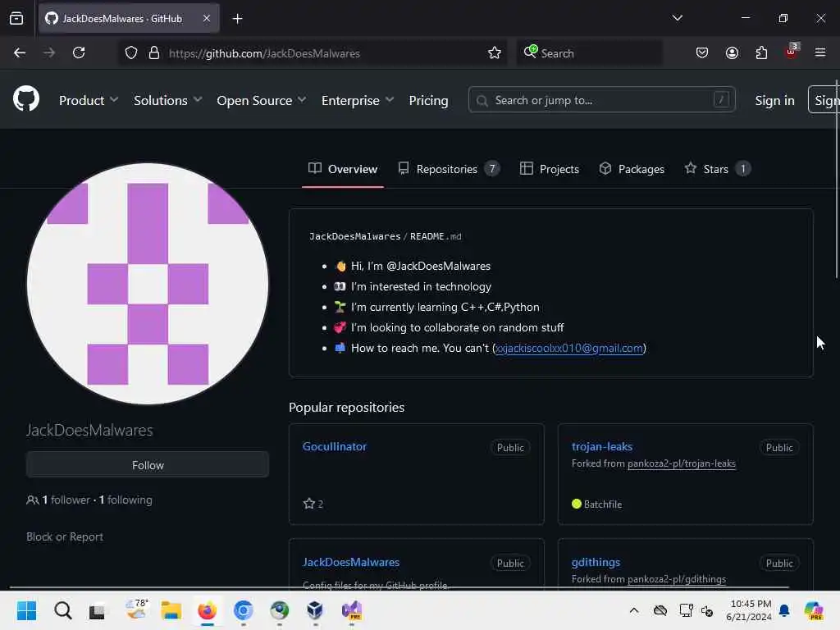Open the Firefox View icon
Image resolution: width=840 pixels, height=630 pixels.
tap(16, 18)
